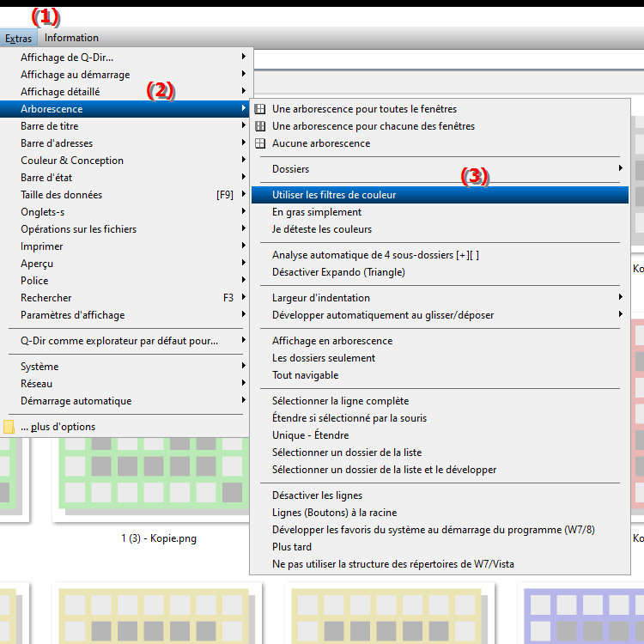644x644 pixels.
Task: Select 'Aucune arborescence'
Action: coord(440,143)
